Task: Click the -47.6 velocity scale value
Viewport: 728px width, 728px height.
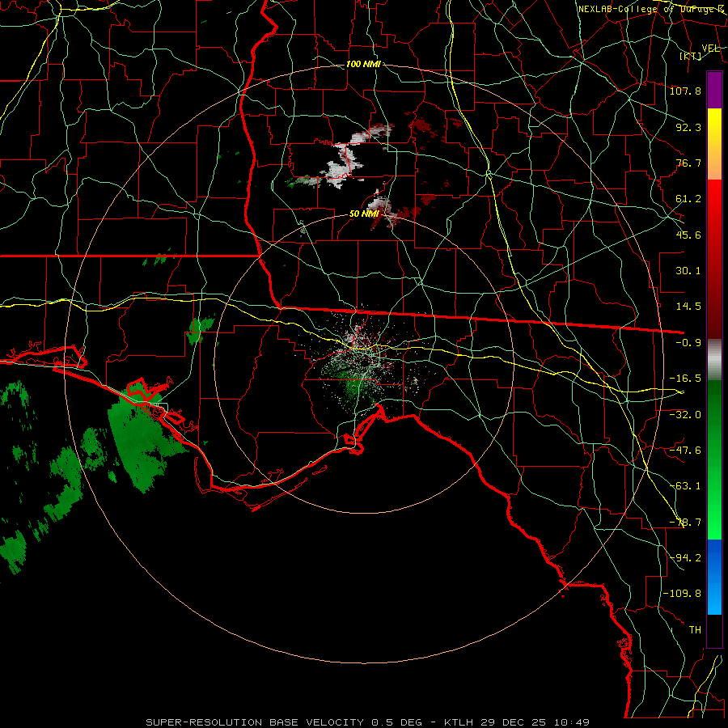Action: [x=685, y=450]
